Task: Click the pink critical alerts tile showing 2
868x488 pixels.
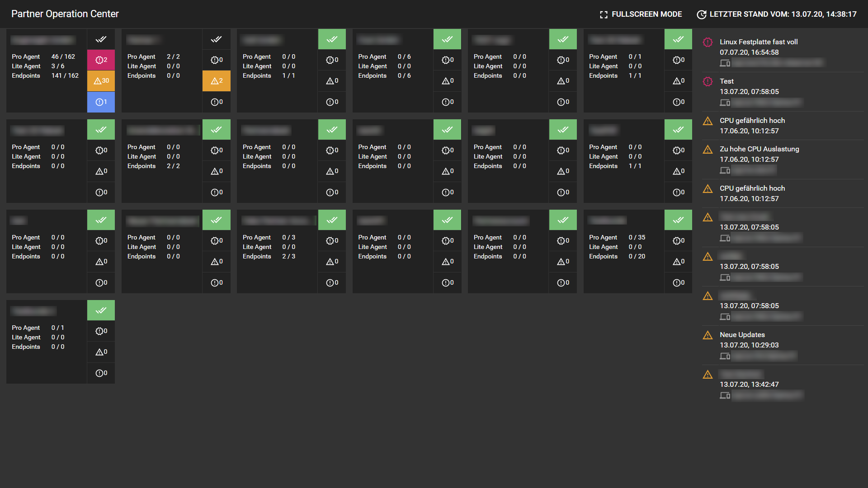Action: click(101, 60)
